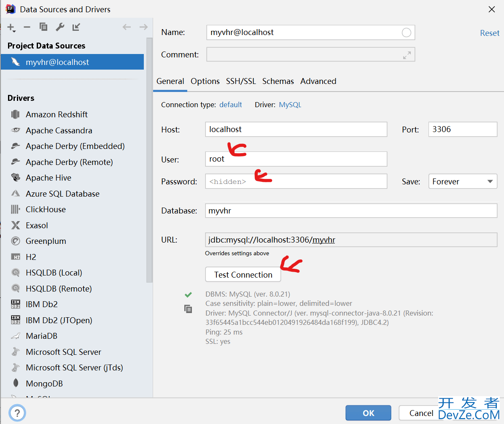Click the Test Connection button
504x424 pixels.
[243, 275]
